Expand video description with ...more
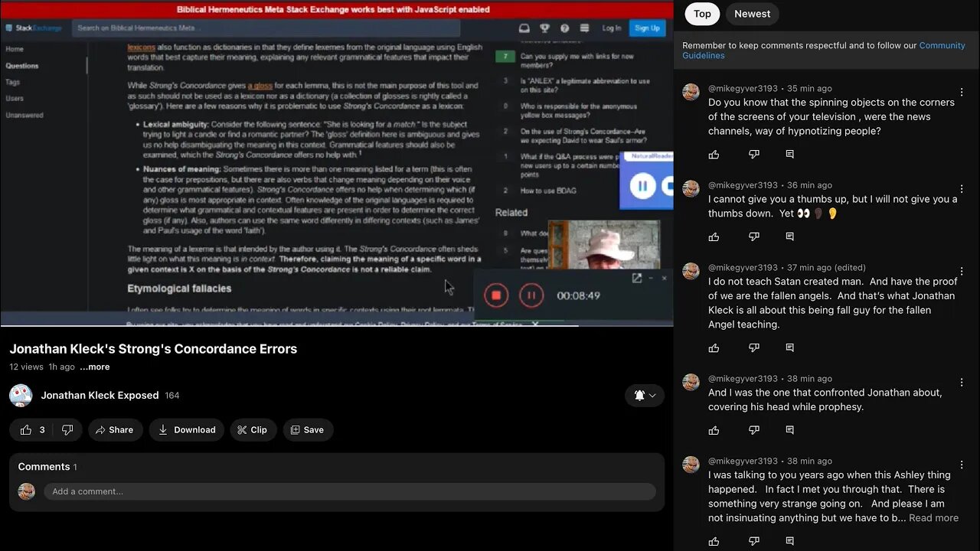The height and width of the screenshot is (551, 980). 95,367
